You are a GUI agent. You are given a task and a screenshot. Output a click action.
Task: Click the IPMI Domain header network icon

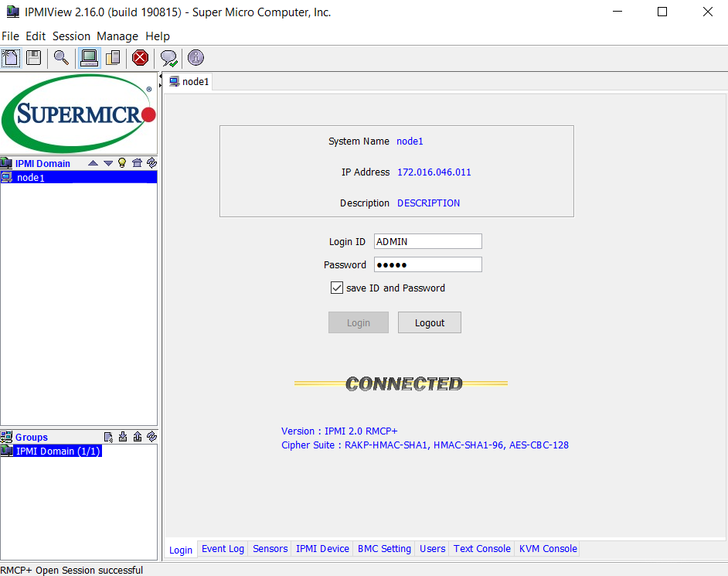(6, 163)
